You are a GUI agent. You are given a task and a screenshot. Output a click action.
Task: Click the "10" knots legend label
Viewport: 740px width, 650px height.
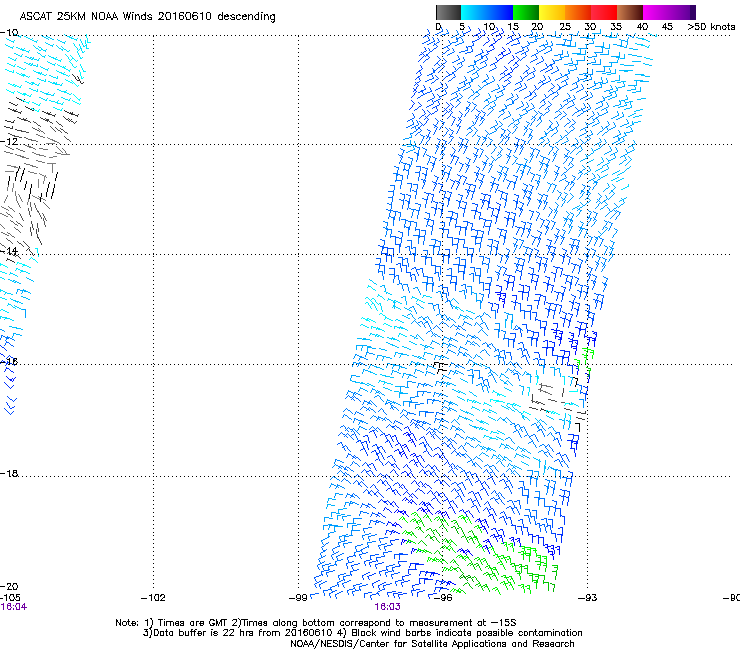pyautogui.click(x=489, y=26)
